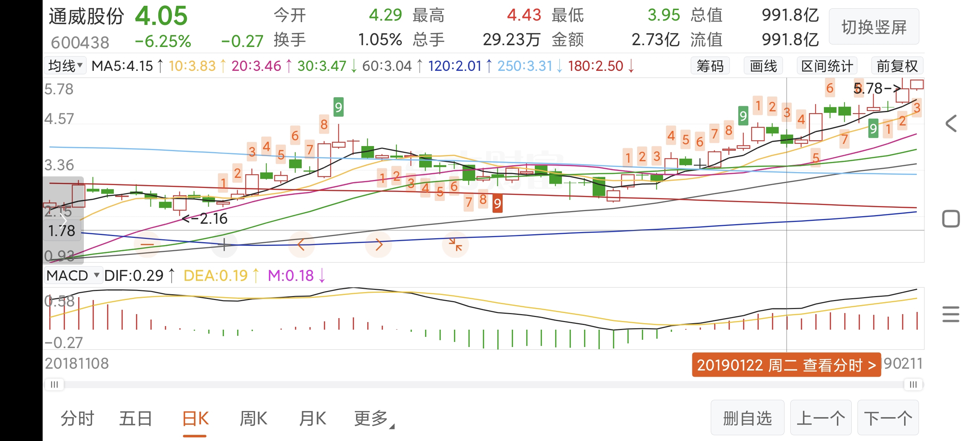Tap the 60:3.04 moving average label
980x441 pixels.
click(392, 66)
